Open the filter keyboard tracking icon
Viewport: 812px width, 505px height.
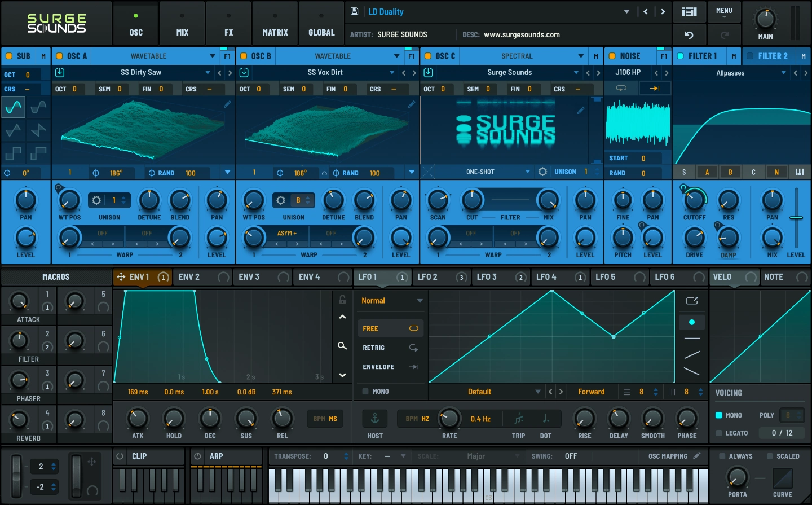click(x=800, y=172)
